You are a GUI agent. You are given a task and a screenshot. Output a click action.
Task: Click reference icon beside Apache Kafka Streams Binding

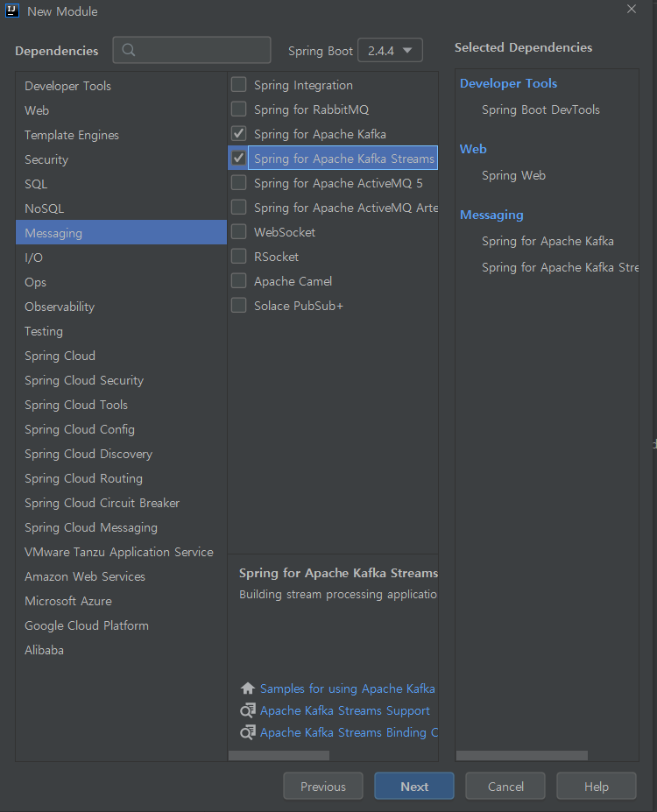pos(248,731)
